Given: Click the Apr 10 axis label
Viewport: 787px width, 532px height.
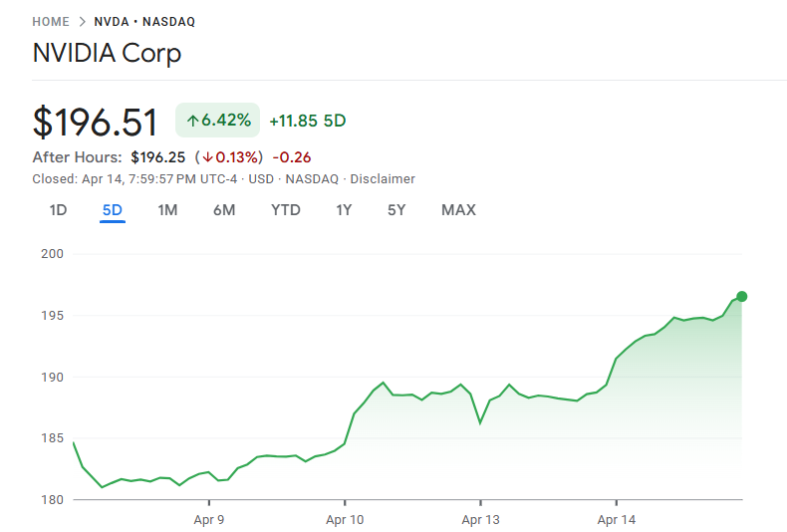Looking at the screenshot, I should coord(345,520).
